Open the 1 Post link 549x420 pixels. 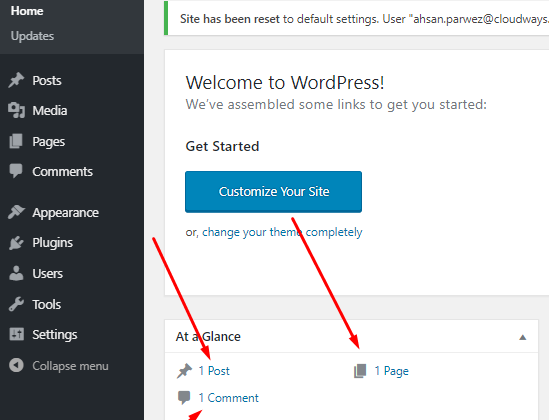(x=214, y=371)
